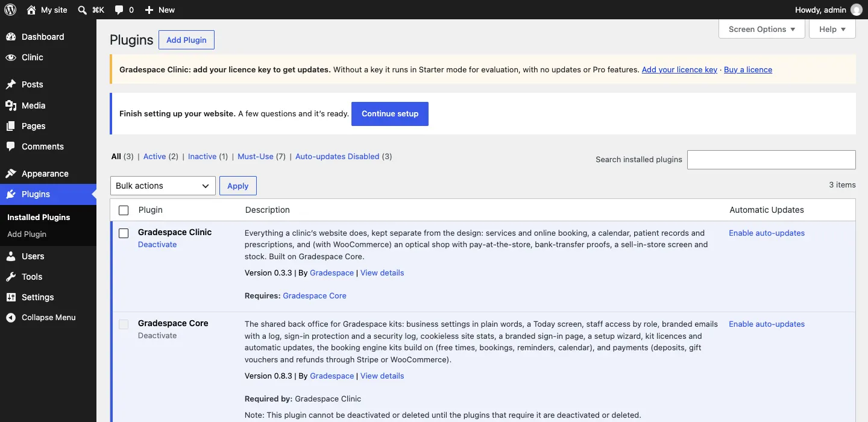Open the Add your licence key link
The width and height of the screenshot is (868, 422).
tap(679, 69)
